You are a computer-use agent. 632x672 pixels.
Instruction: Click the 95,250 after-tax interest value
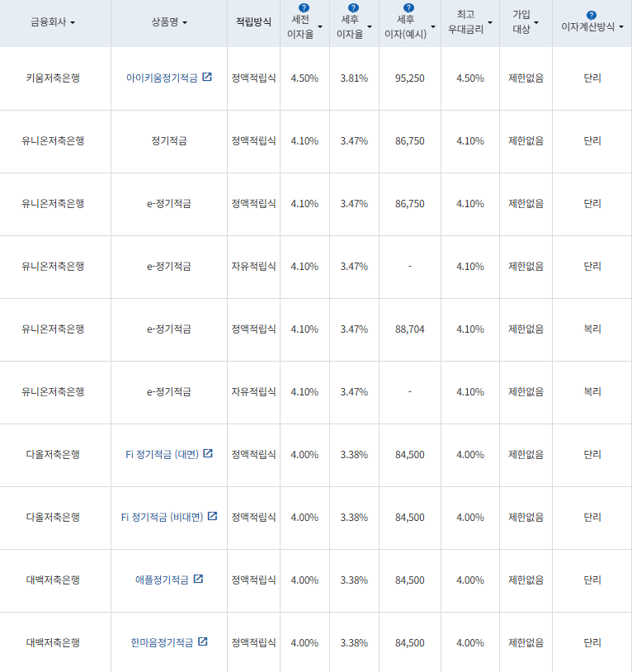tap(410, 78)
